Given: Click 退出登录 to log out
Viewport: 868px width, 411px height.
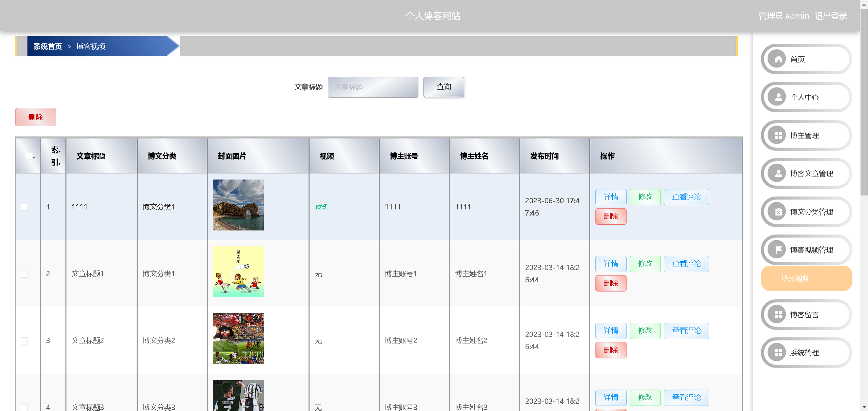Looking at the screenshot, I should point(831,16).
